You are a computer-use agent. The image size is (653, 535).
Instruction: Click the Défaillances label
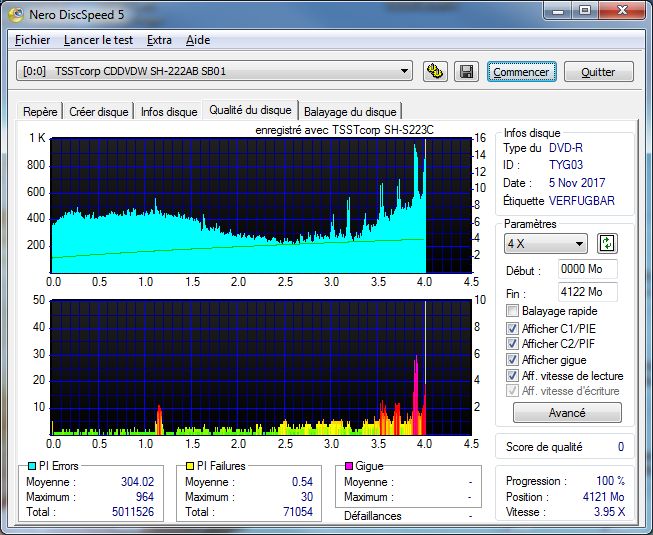point(372,516)
